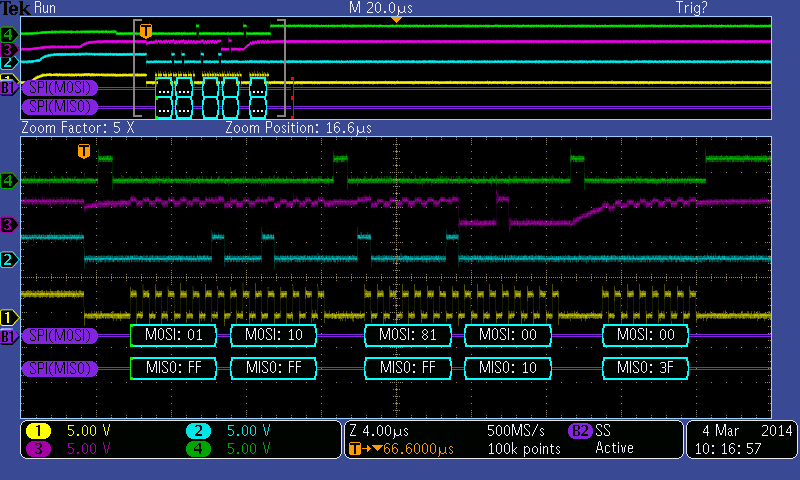Select decoded packet MOSI: 01
Screen dimensions: 800x480
point(173,335)
